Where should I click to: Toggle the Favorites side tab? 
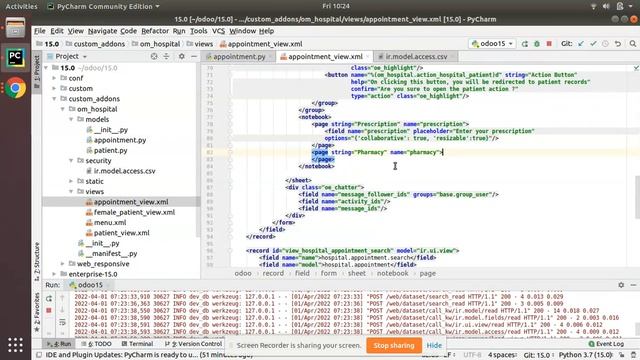(x=37, y=312)
